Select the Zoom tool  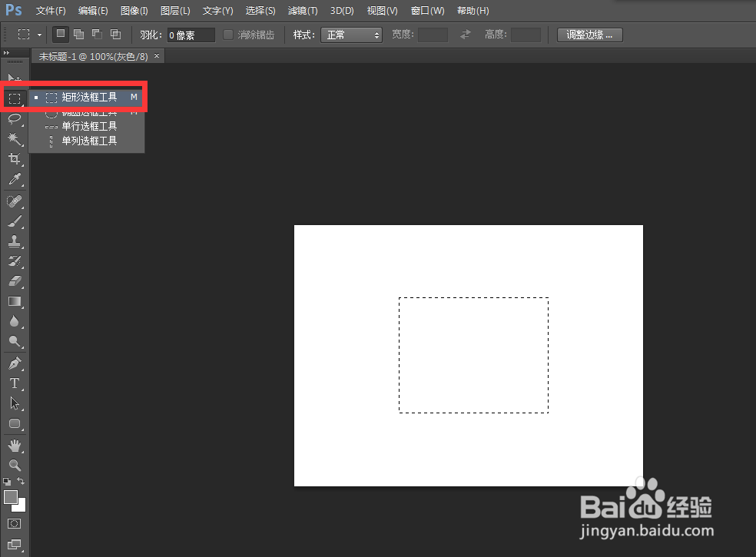15,466
